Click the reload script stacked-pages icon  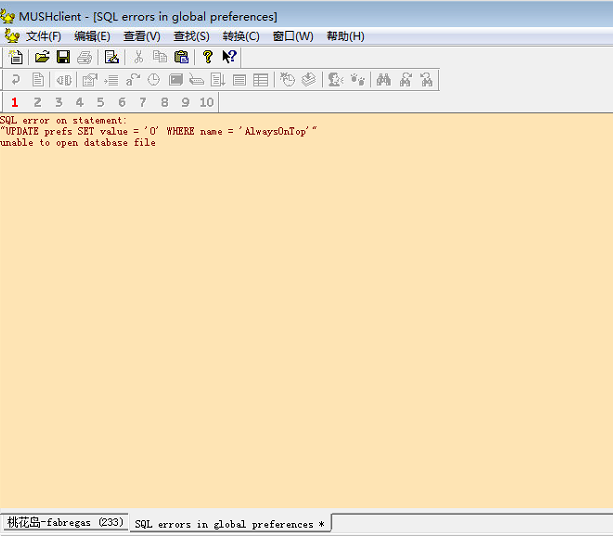point(308,80)
